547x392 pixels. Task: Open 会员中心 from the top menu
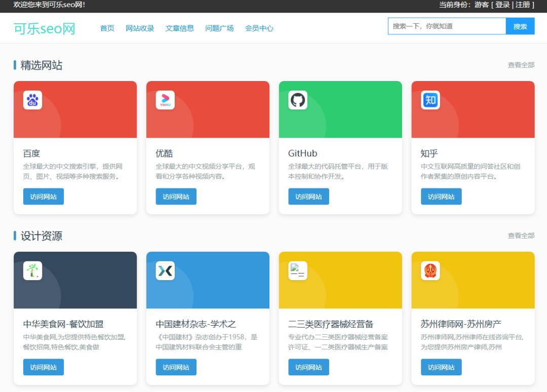pyautogui.click(x=259, y=28)
